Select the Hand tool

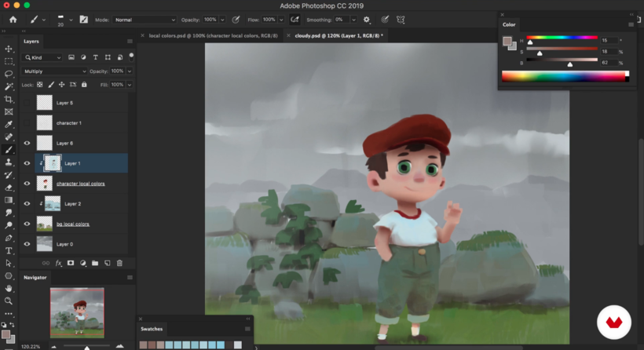click(8, 289)
